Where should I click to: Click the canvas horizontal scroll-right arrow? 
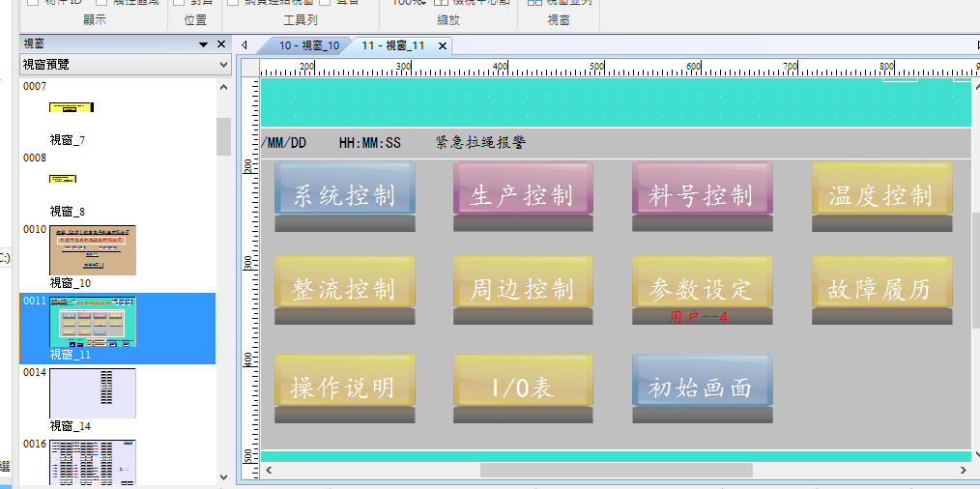point(961,470)
